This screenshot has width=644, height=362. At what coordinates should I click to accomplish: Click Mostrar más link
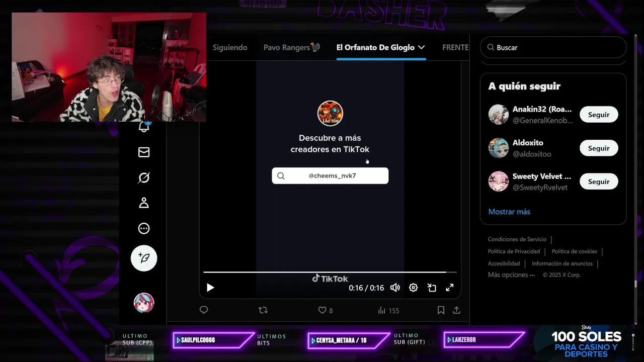[x=509, y=212]
